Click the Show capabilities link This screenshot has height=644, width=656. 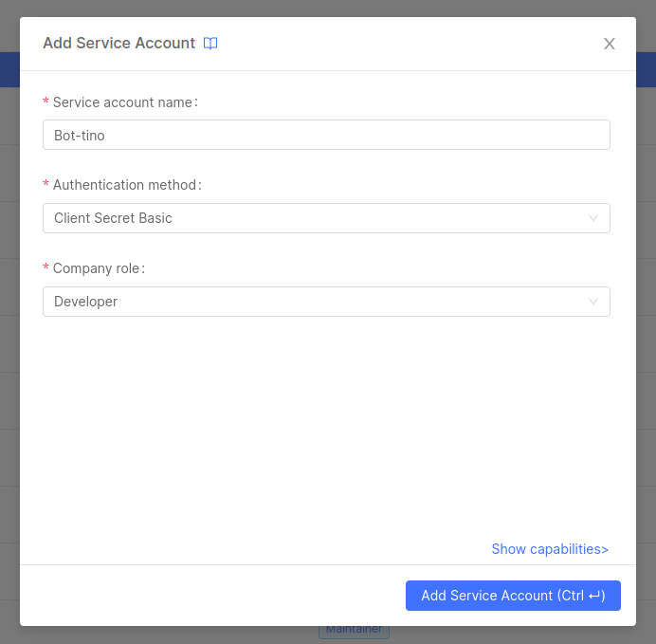(x=550, y=549)
